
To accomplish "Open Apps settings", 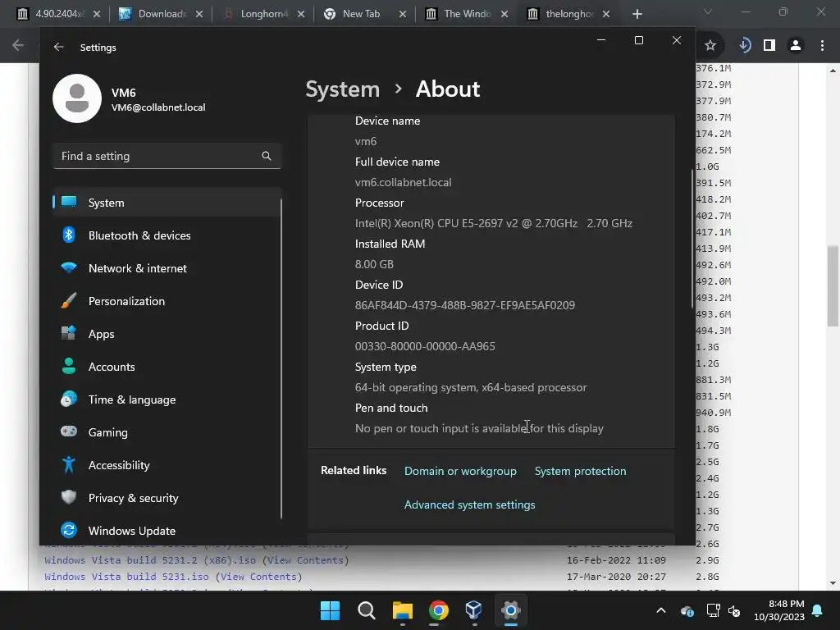I will [167, 334].
